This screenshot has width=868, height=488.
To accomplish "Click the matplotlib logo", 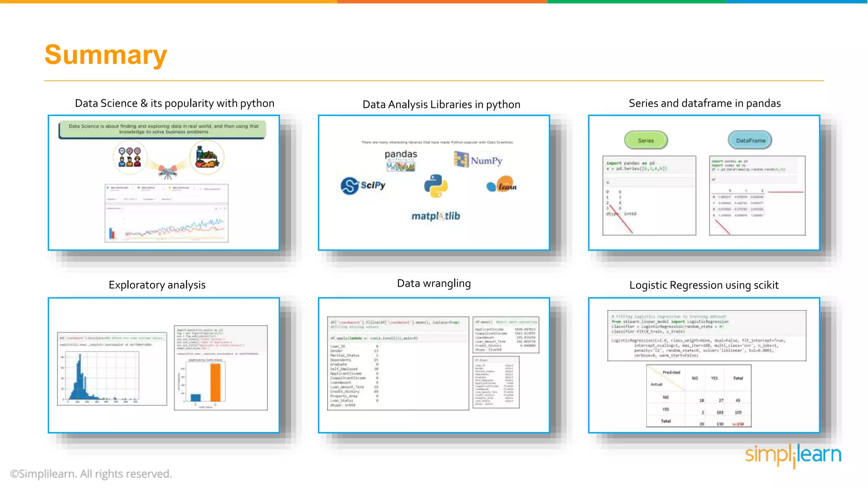I will coord(436,216).
